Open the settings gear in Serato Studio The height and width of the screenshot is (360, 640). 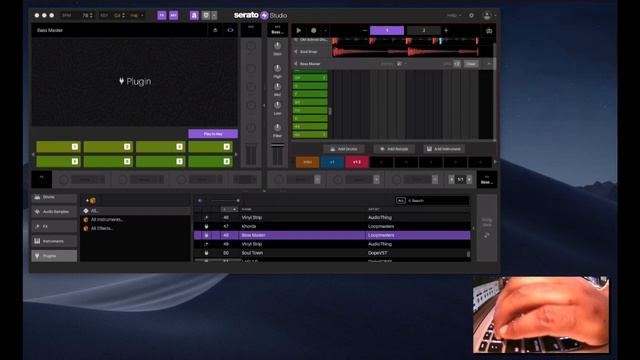click(471, 16)
